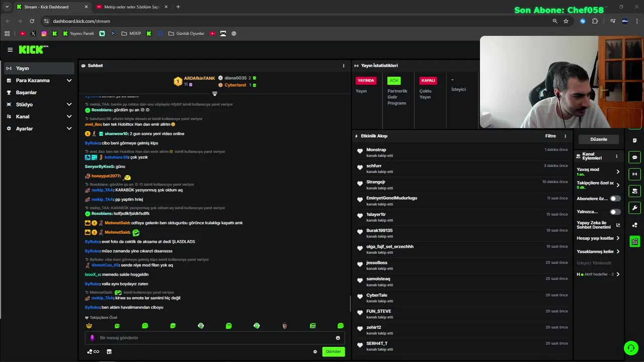Open the green support headset button

[630, 348]
